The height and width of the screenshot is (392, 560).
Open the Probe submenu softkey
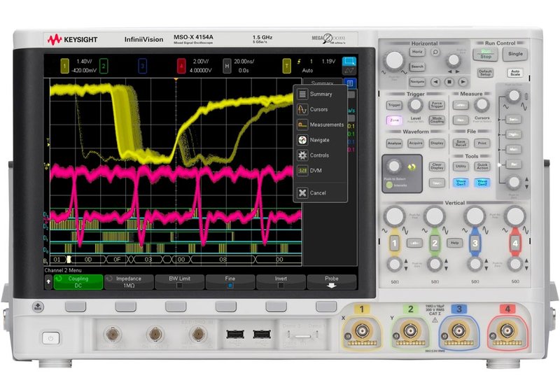[x=331, y=281]
